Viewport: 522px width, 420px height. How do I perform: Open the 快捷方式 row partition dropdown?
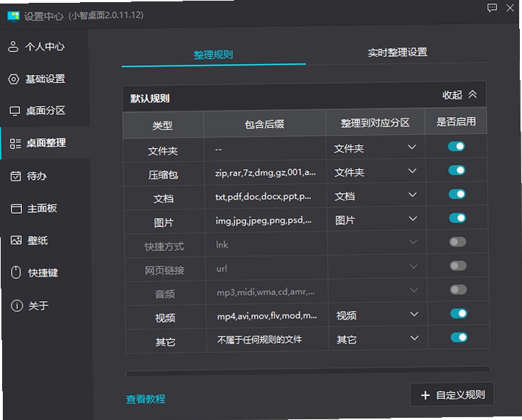[x=377, y=243]
